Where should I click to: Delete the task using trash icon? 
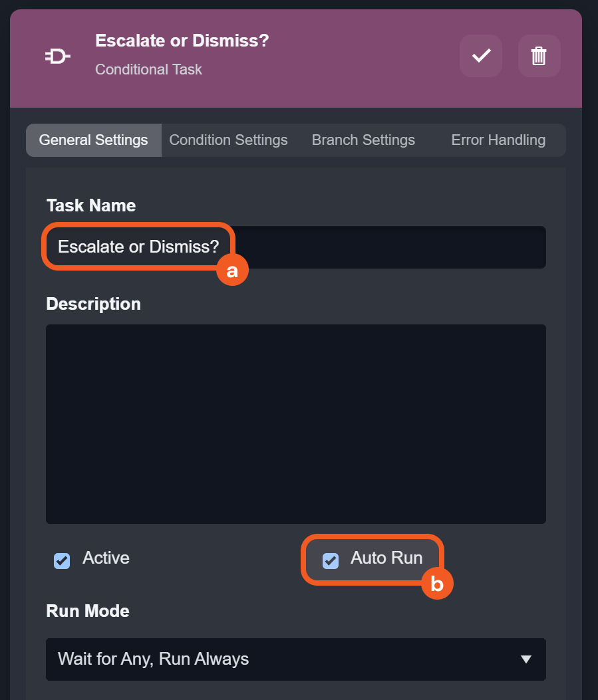[x=539, y=56]
